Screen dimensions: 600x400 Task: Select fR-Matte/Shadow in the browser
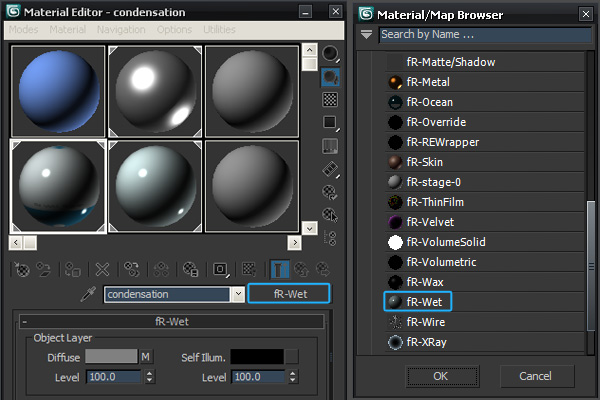484,62
